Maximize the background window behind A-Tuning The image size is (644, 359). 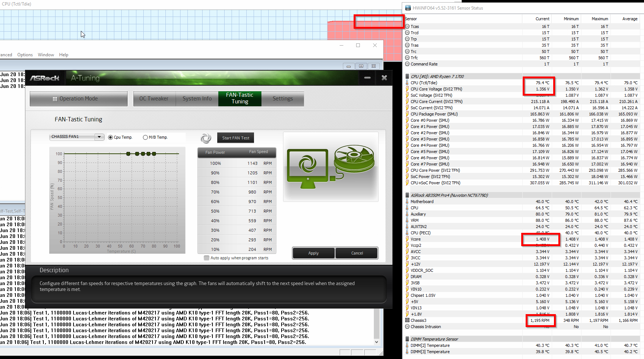[358, 45]
